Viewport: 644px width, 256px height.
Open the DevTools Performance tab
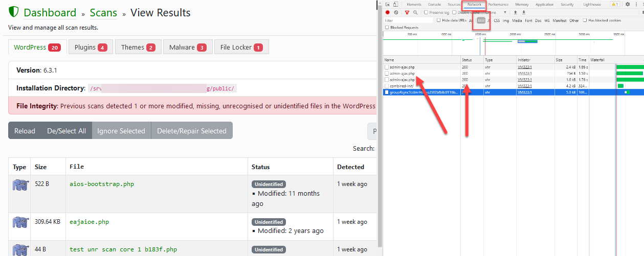[x=498, y=4]
